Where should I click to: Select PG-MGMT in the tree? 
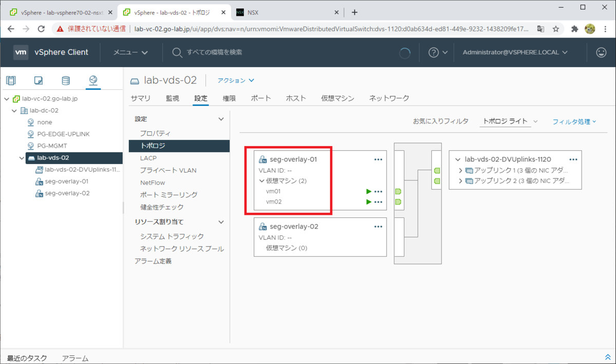click(x=52, y=146)
